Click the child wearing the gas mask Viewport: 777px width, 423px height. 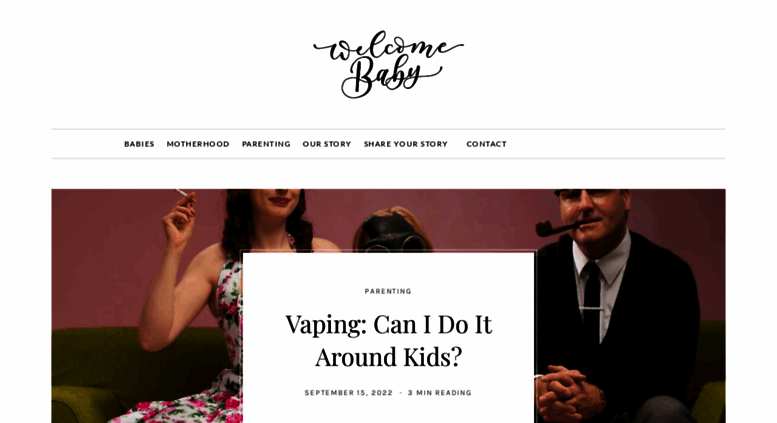(x=391, y=229)
